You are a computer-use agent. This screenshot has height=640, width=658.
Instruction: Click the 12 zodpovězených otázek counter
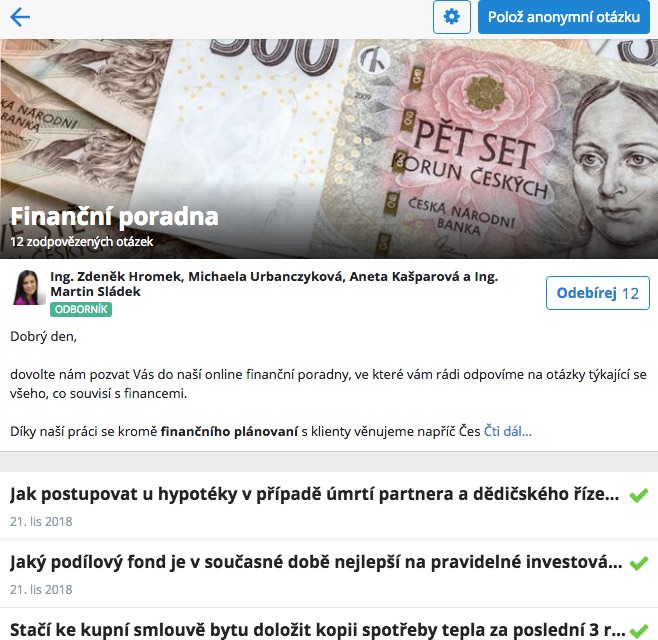(x=82, y=242)
